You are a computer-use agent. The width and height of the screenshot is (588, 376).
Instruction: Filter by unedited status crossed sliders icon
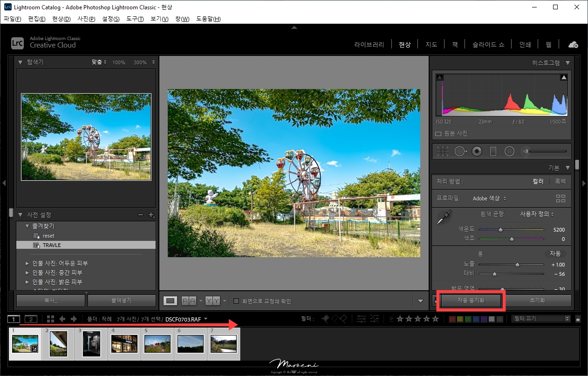374,319
